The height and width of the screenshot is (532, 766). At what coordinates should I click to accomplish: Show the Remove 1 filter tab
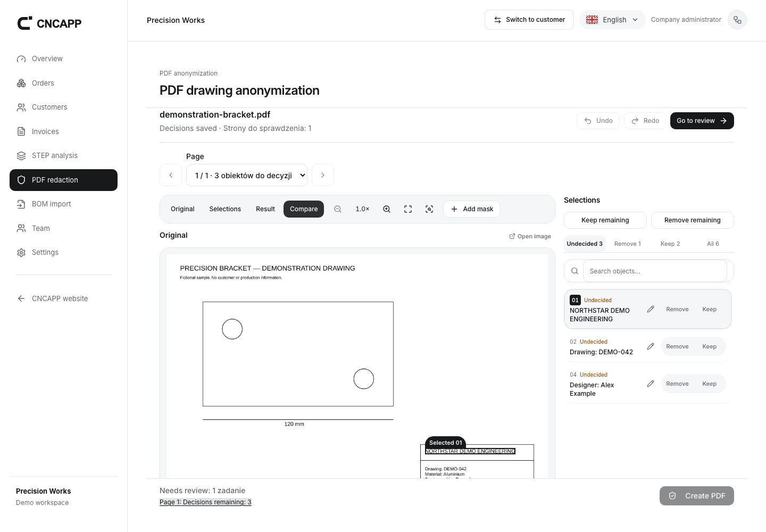[628, 244]
